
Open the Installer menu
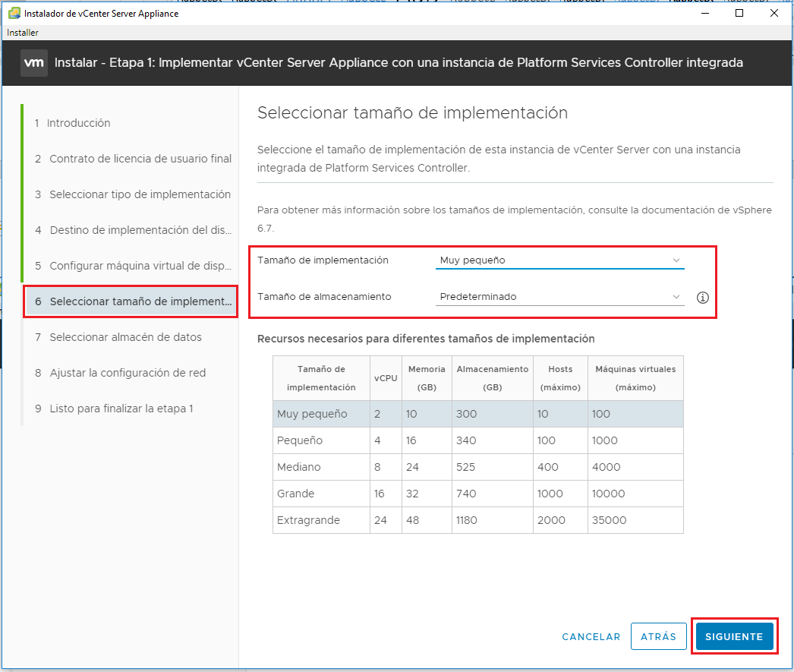tap(21, 33)
